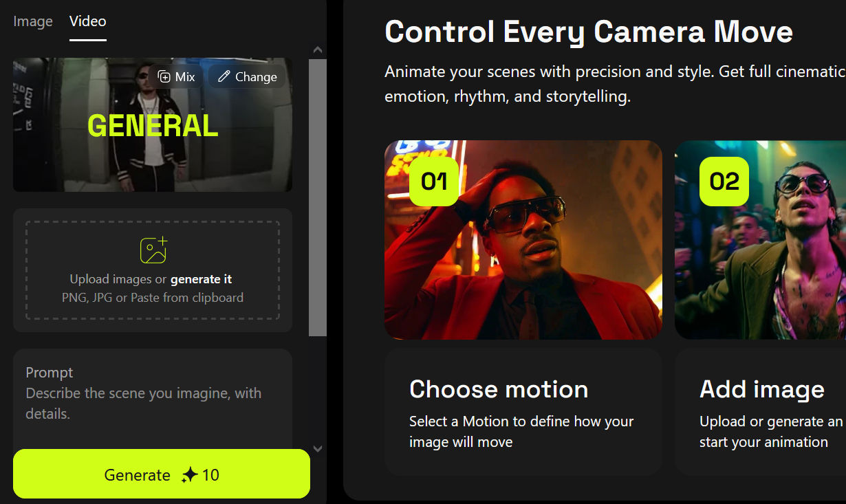Click the upload image icon
The image size is (846, 504).
[x=153, y=251]
